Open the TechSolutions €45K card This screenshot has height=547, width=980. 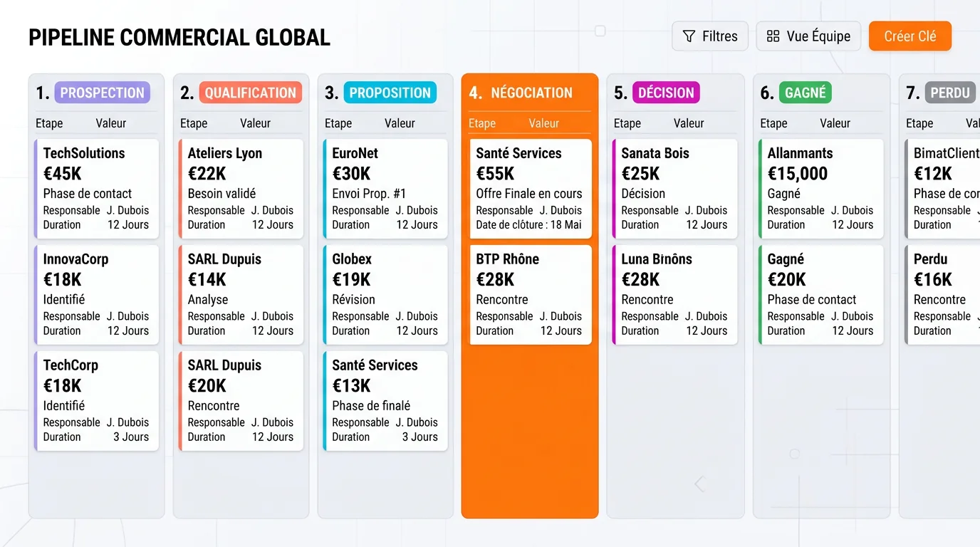[96, 189]
